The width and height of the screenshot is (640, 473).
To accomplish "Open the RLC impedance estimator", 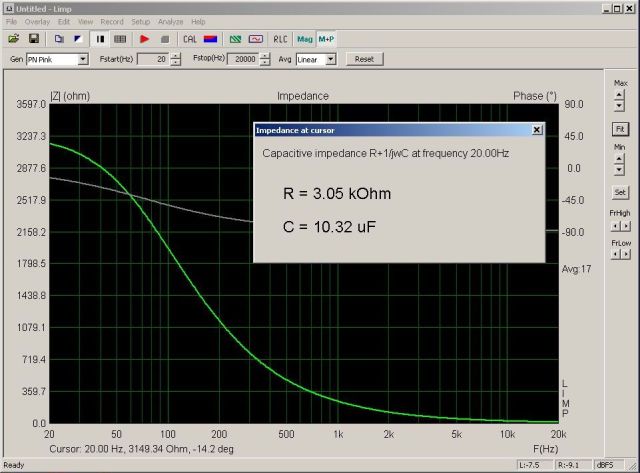I will 280,39.
